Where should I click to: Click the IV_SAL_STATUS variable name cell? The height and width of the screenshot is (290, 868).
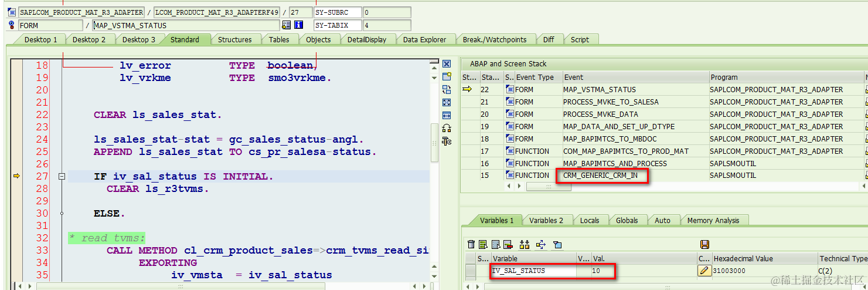pos(533,271)
